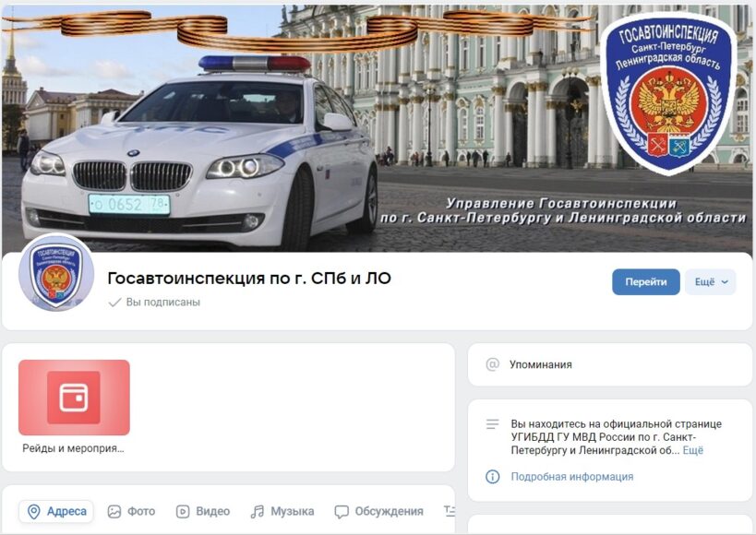Click the group title Госавтоинспекция по г. СПб и ЛО
Screen dimensions: 756x535
tap(249, 278)
